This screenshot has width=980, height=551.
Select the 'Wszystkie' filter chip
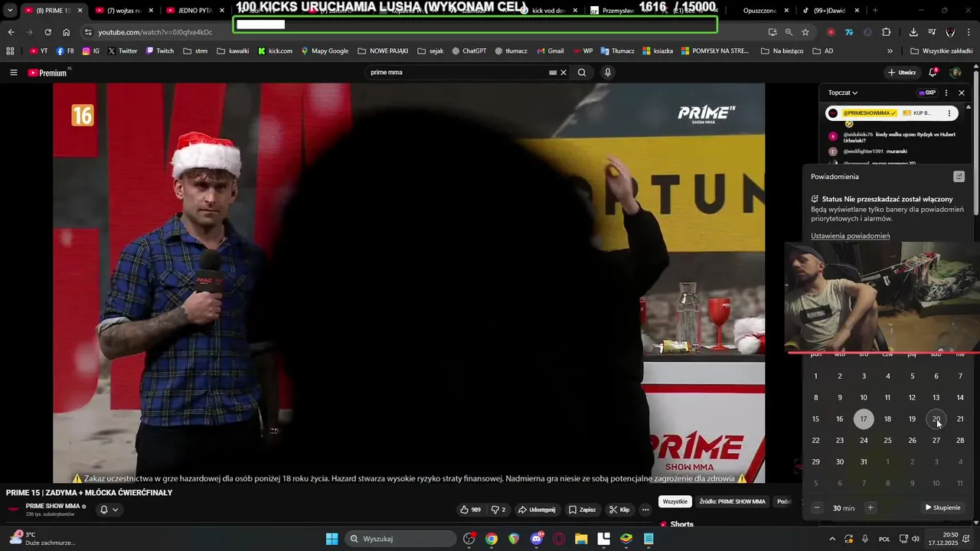[x=675, y=502]
